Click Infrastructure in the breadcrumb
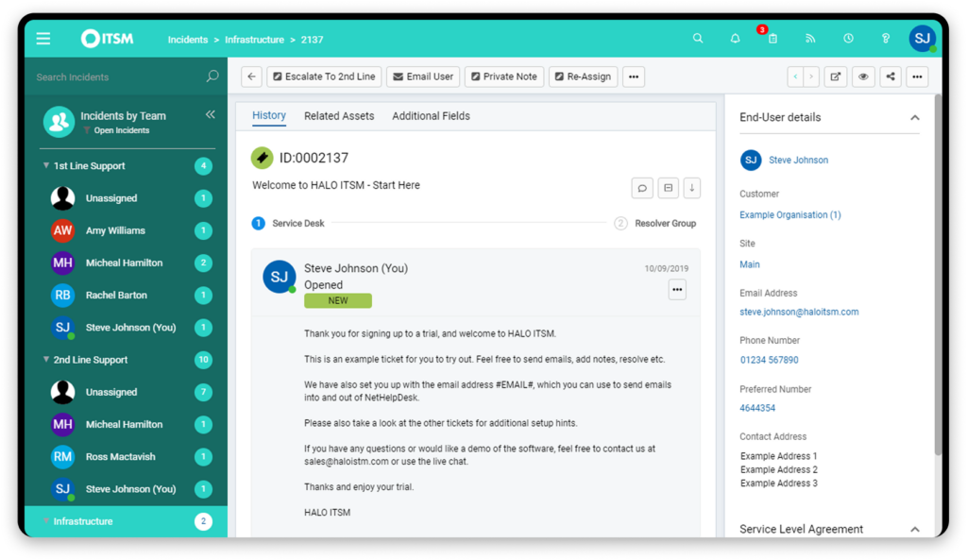The image size is (967, 560). [x=254, y=40]
